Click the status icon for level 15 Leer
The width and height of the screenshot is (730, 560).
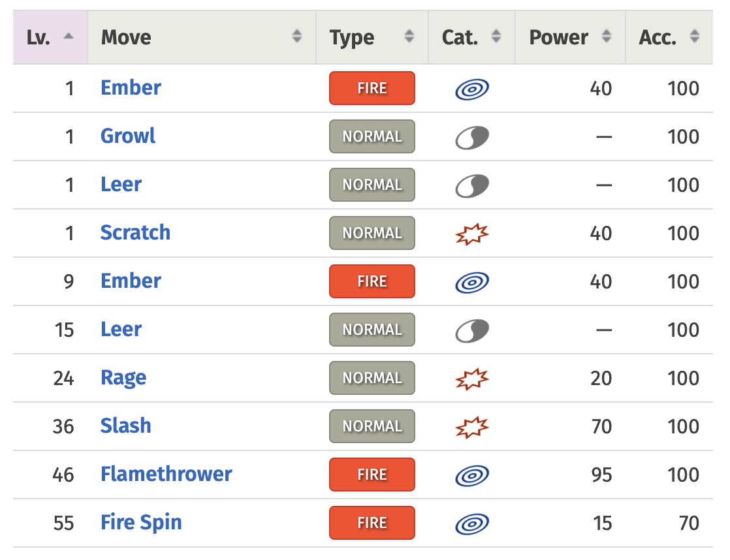pyautogui.click(x=471, y=330)
